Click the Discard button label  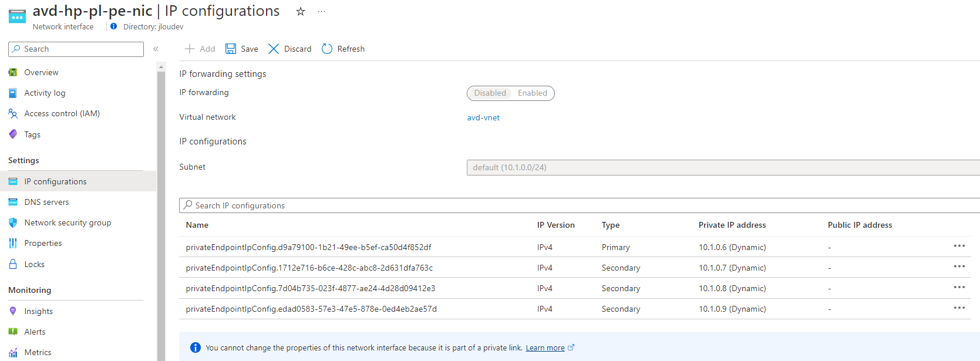298,49
